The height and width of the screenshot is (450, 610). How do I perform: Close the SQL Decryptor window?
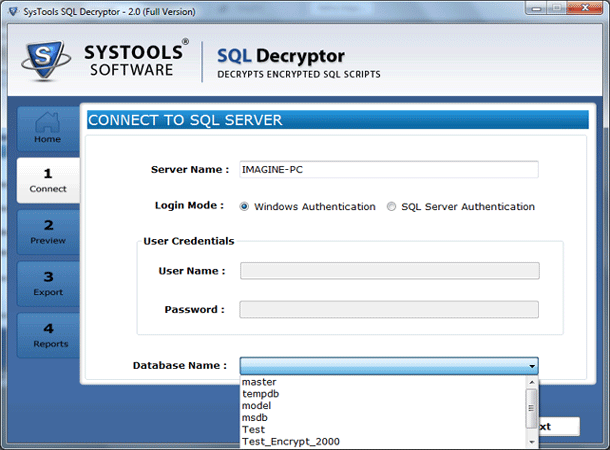pyautogui.click(x=585, y=8)
